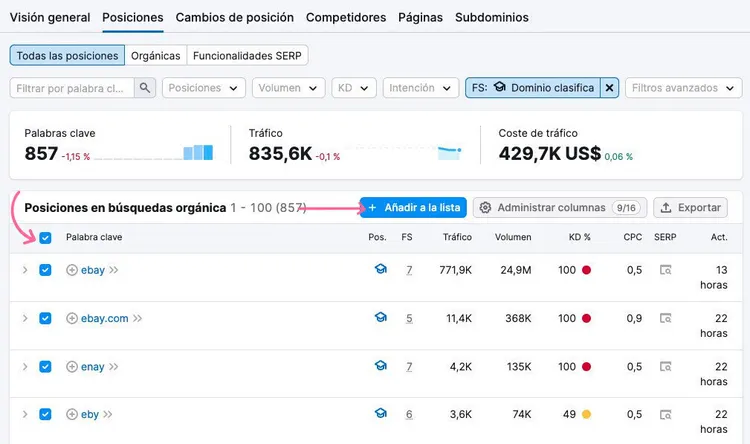Open the KD filter dropdown
Image resolution: width=750 pixels, height=444 pixels.
[354, 88]
